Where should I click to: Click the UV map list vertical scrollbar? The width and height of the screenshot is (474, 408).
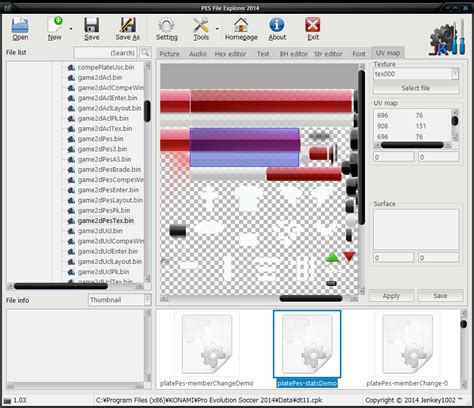(x=455, y=121)
